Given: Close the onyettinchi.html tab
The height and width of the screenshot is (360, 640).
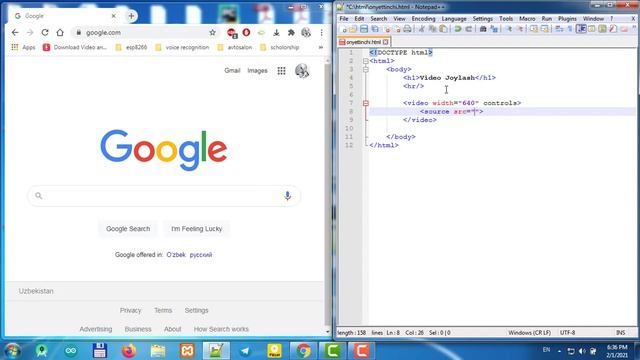Looking at the screenshot, I should coord(386,42).
